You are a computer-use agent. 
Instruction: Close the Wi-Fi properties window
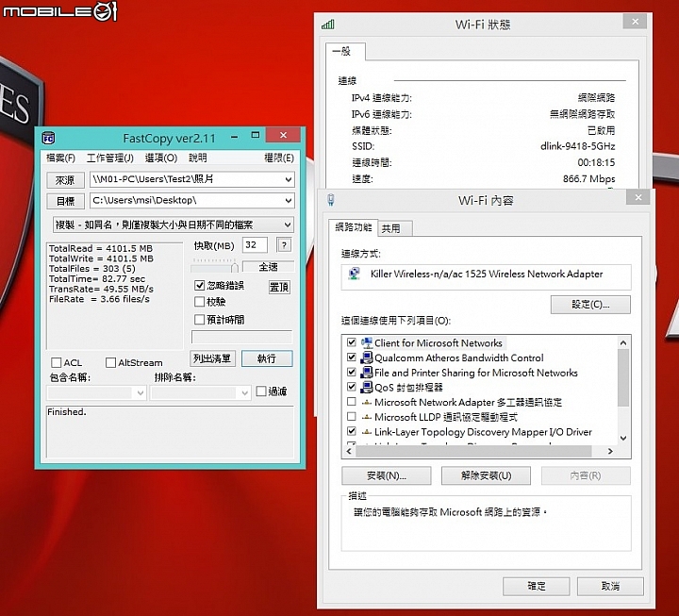tap(638, 197)
